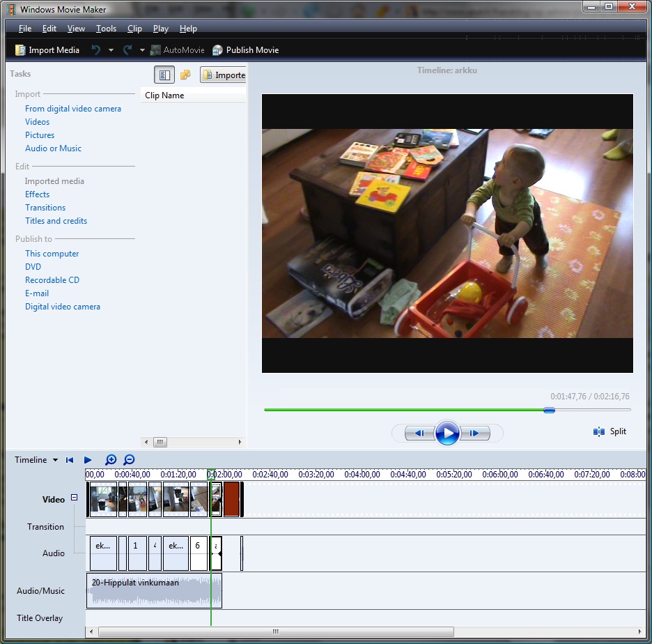Open the Help menu
Viewport: 652px width, 644px height.
click(x=188, y=29)
